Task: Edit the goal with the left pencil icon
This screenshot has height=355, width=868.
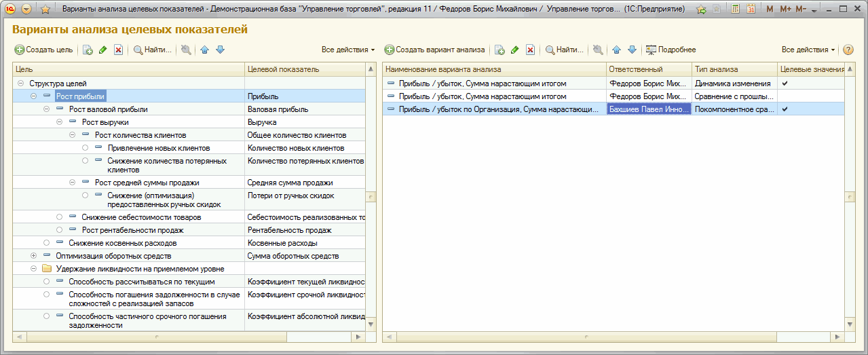Action: tap(102, 50)
